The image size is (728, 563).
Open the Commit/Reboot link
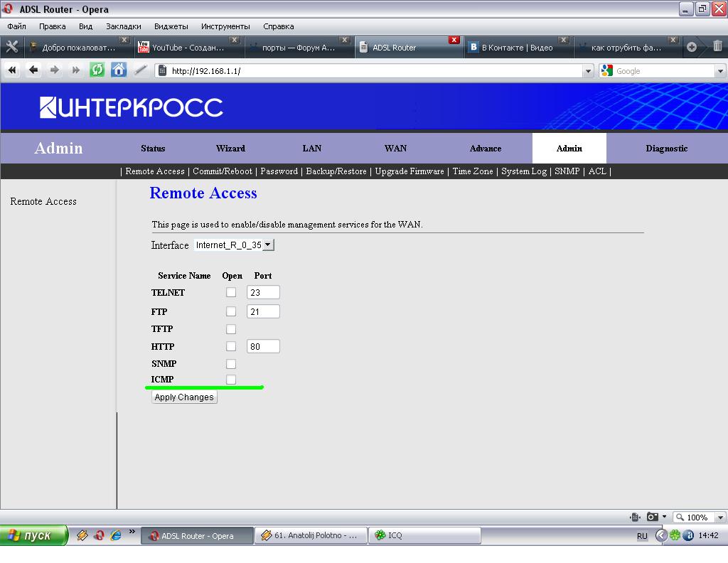tap(223, 171)
